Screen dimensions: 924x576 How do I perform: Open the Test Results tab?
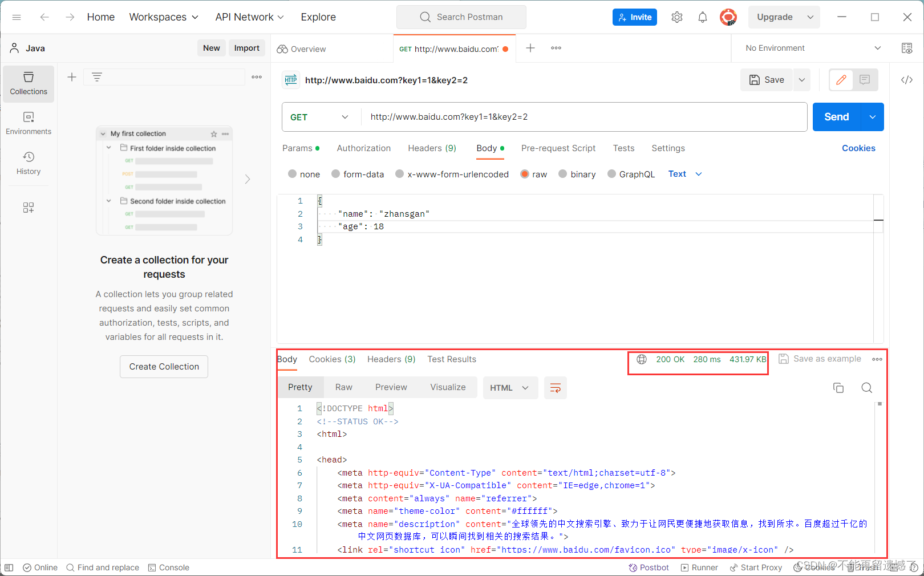452,359
